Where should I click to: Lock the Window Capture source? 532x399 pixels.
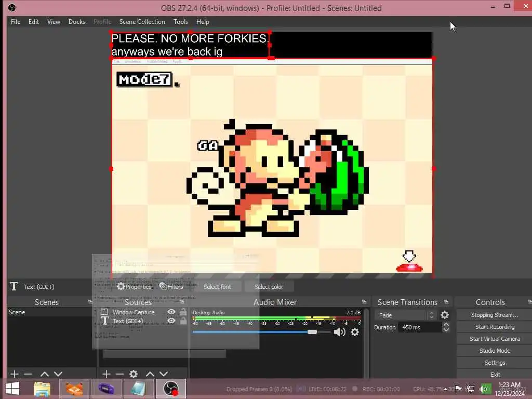tap(183, 312)
